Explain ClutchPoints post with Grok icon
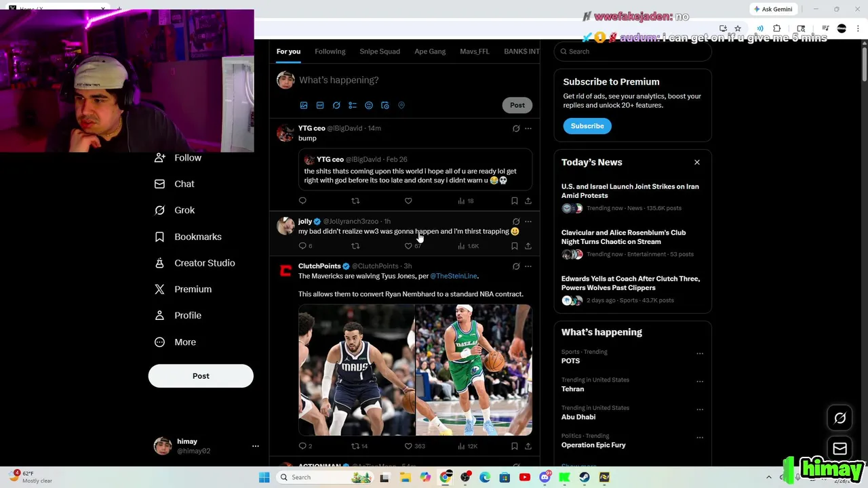 [516, 266]
